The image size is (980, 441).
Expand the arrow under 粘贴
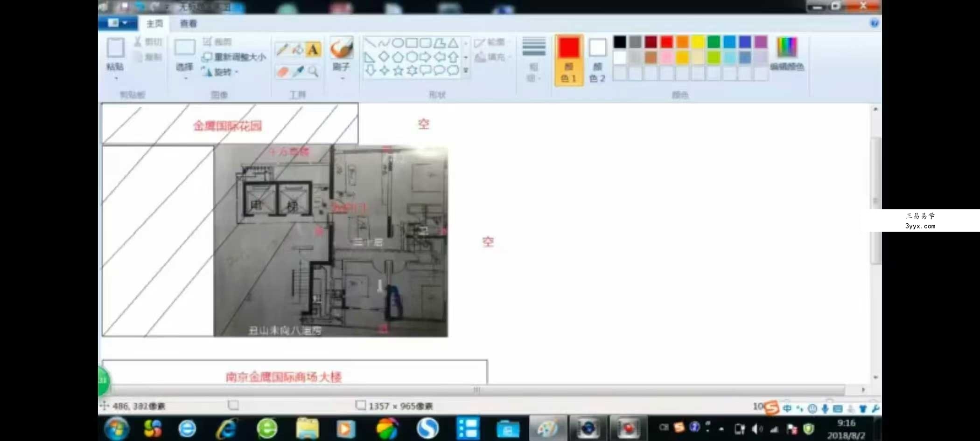[115, 78]
